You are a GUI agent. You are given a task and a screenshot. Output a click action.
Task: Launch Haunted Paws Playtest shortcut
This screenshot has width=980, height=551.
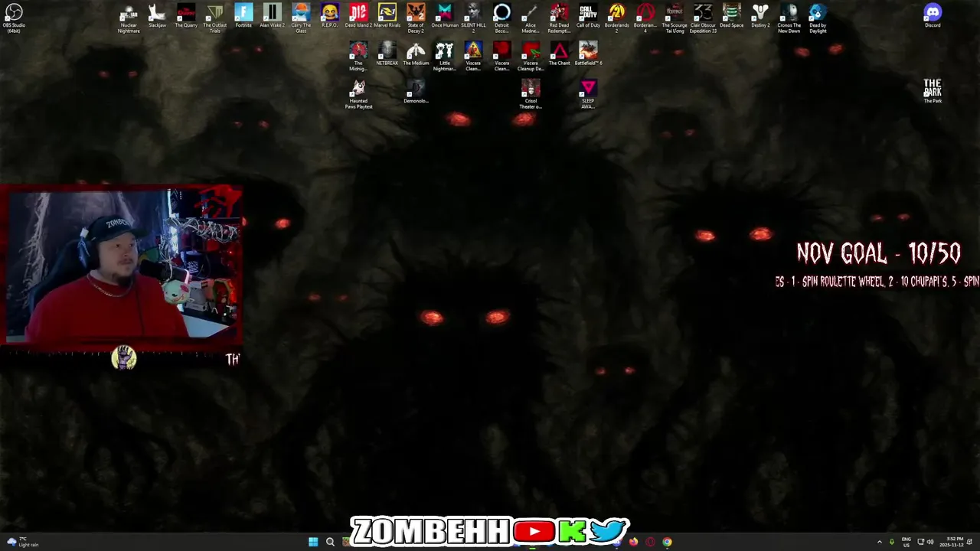point(358,94)
